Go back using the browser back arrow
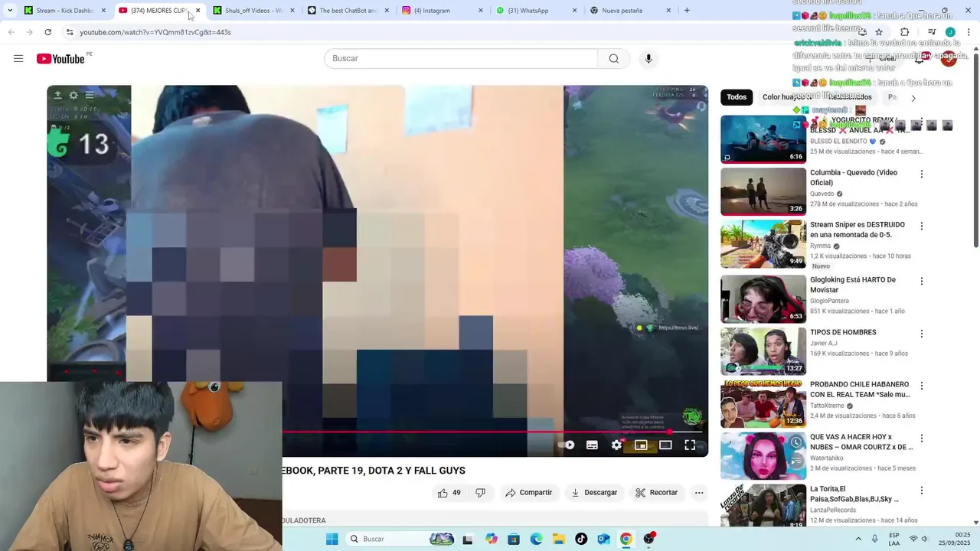 pos(11,32)
